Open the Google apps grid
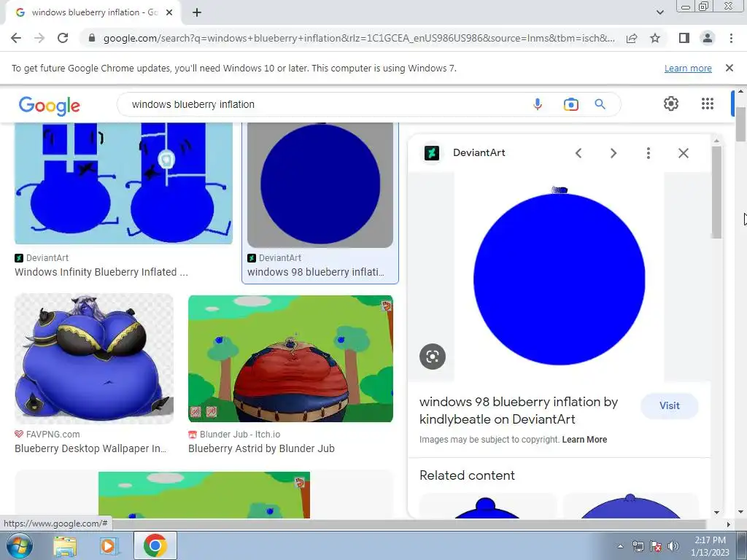Image resolution: width=747 pixels, height=560 pixels. (x=708, y=104)
